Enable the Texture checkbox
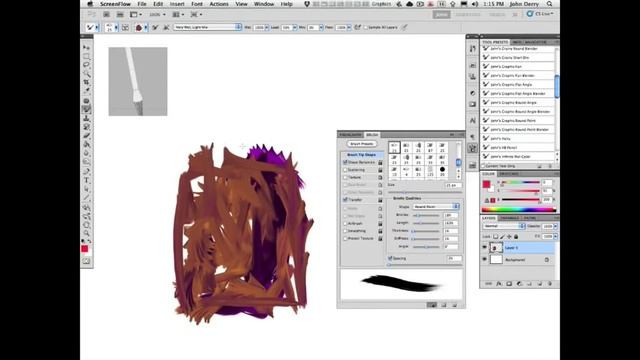640x360 pixels. (x=345, y=178)
